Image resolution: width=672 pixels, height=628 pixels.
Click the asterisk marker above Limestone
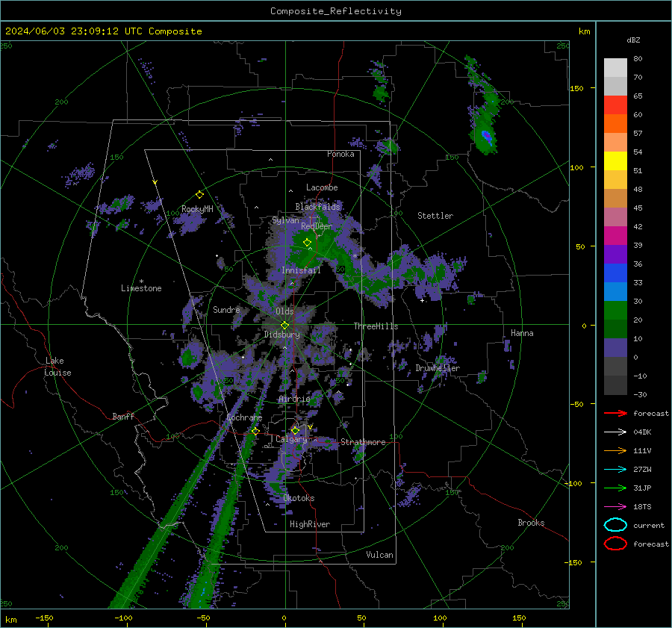(x=141, y=282)
